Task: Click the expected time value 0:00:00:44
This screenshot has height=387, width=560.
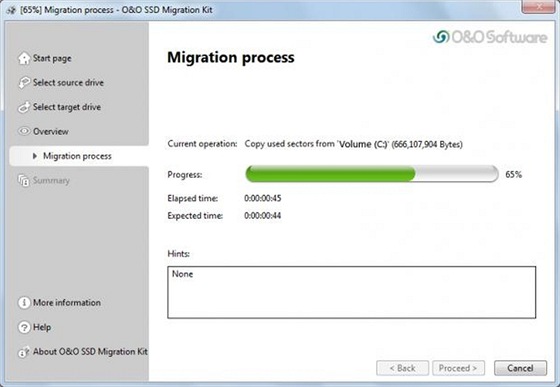Action: pyautogui.click(x=262, y=216)
